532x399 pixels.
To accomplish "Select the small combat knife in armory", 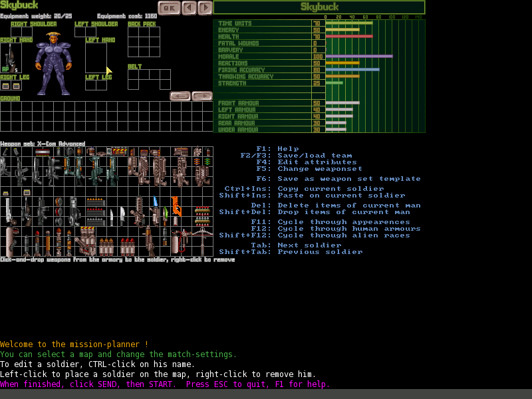I will [x=112, y=217].
